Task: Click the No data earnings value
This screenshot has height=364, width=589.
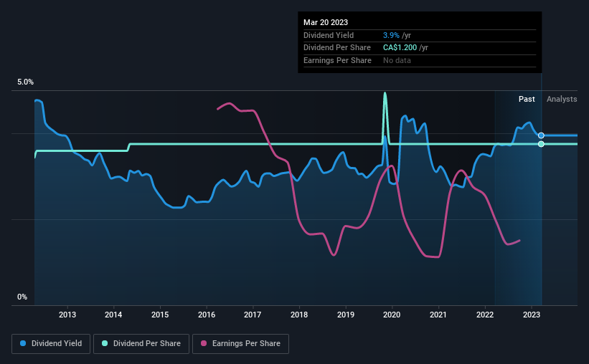Action: pos(397,60)
